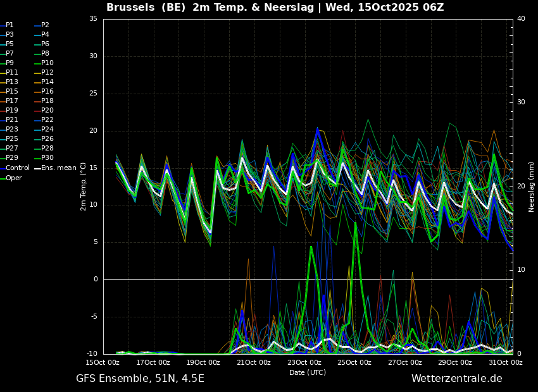Click the Wetterzentrale.de watermark text

coord(457,379)
